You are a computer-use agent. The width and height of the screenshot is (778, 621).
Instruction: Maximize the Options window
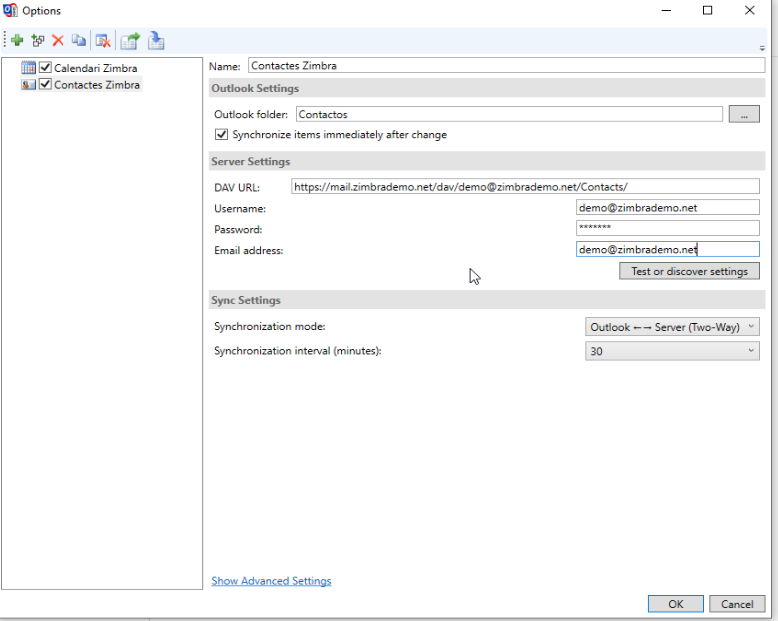click(x=708, y=10)
